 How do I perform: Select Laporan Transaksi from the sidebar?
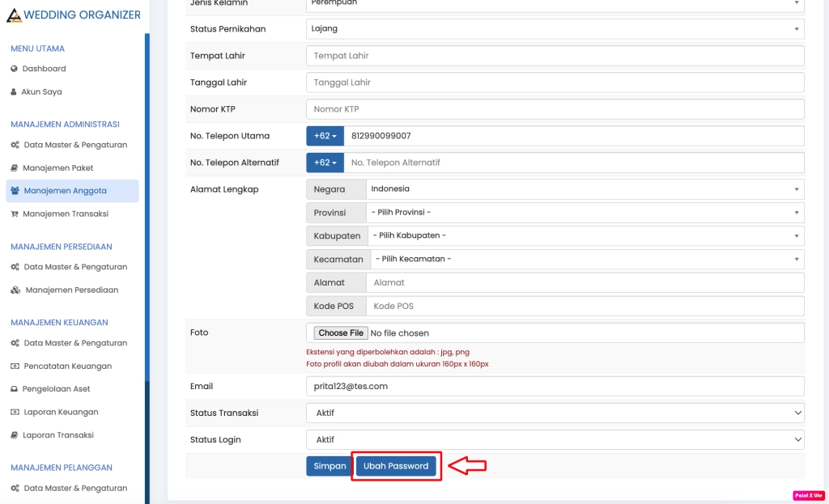(x=16, y=434)
